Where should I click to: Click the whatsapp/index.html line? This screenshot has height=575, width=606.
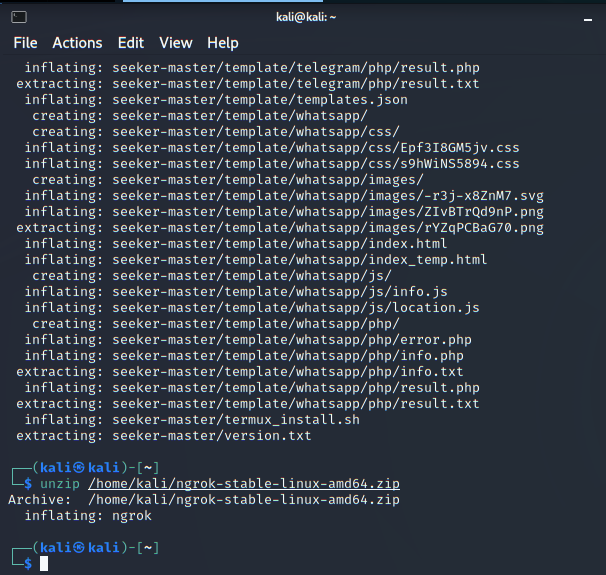[236, 243]
